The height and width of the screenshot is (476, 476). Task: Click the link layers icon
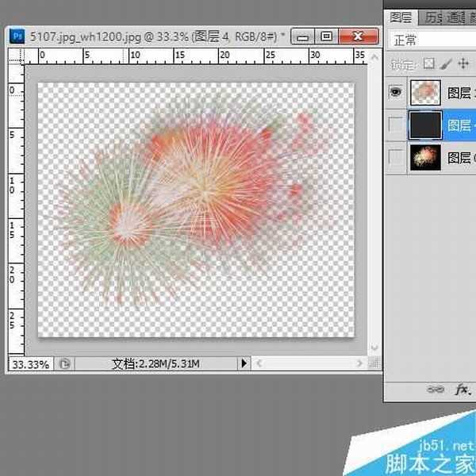pos(435,390)
